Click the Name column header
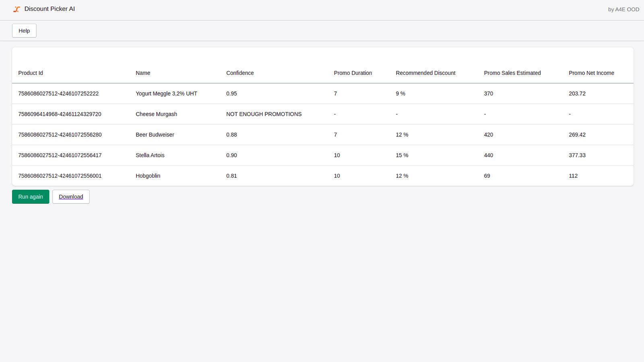 point(142,73)
